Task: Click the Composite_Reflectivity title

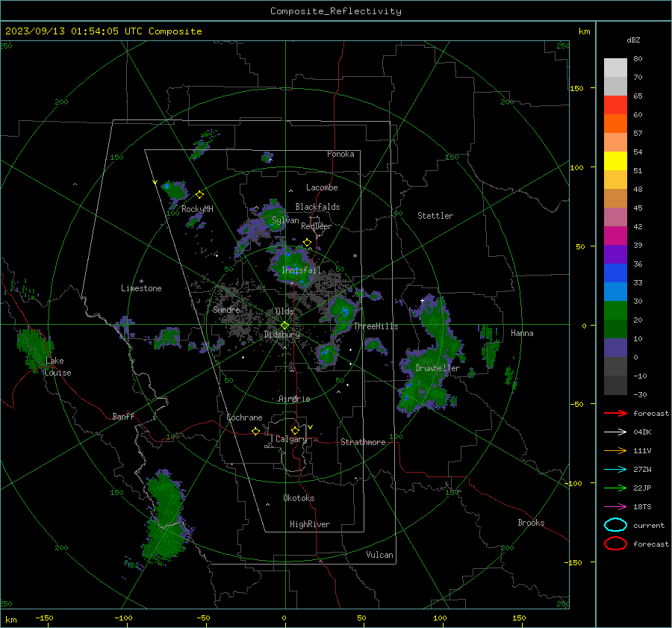Action: [336, 11]
